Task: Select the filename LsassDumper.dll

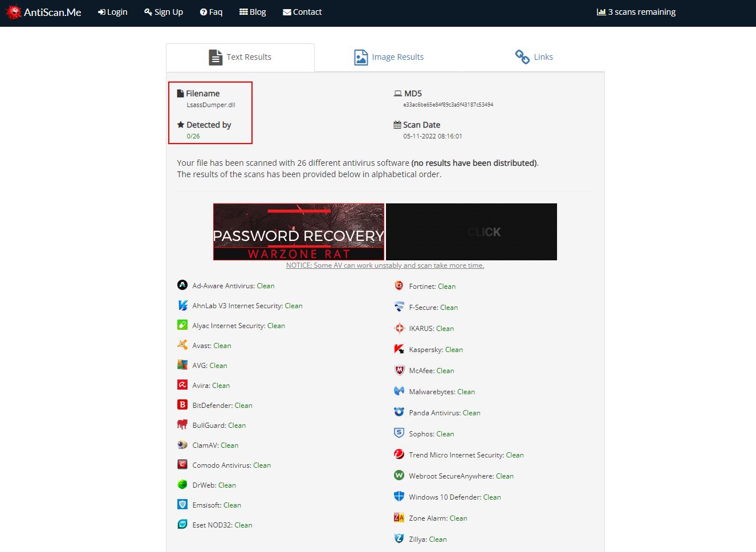Action: click(211, 105)
